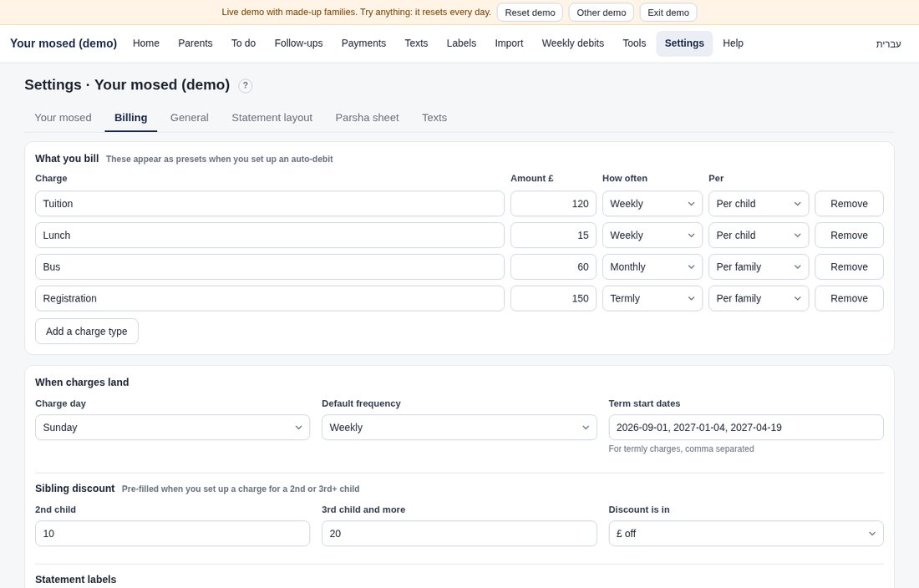Image resolution: width=919 pixels, height=588 pixels.
Task: Open the Charge day dropdown
Action: [172, 428]
